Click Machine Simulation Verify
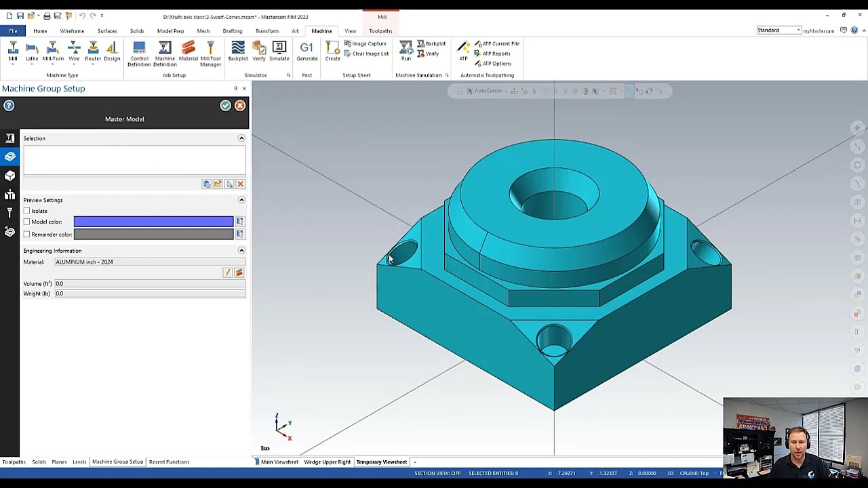This screenshot has height=488, width=868. (428, 54)
